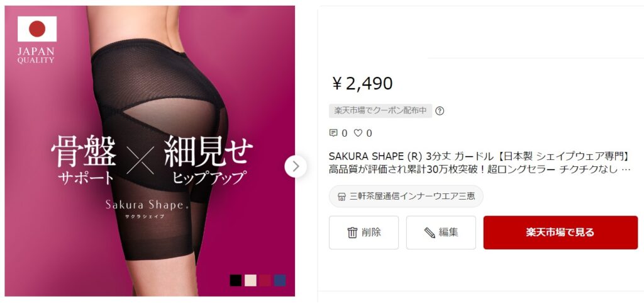This screenshot has width=644, height=303.
Task: Delete item with 削除 button
Action: [x=364, y=232]
